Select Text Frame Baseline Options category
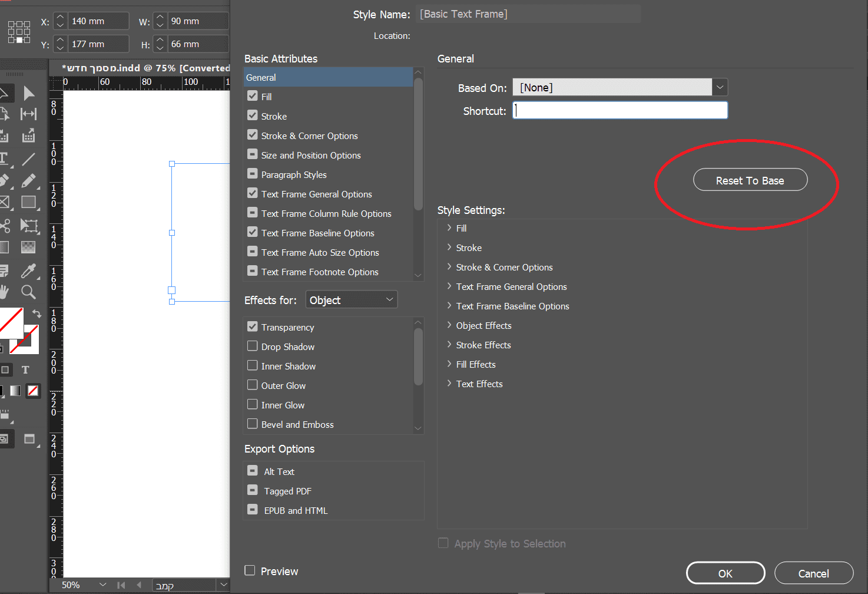 click(317, 233)
